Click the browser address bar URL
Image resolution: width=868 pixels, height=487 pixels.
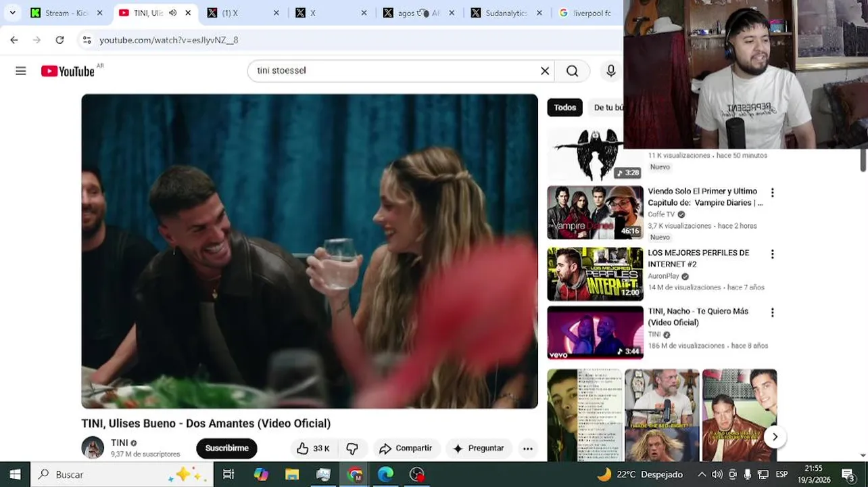[x=169, y=40]
